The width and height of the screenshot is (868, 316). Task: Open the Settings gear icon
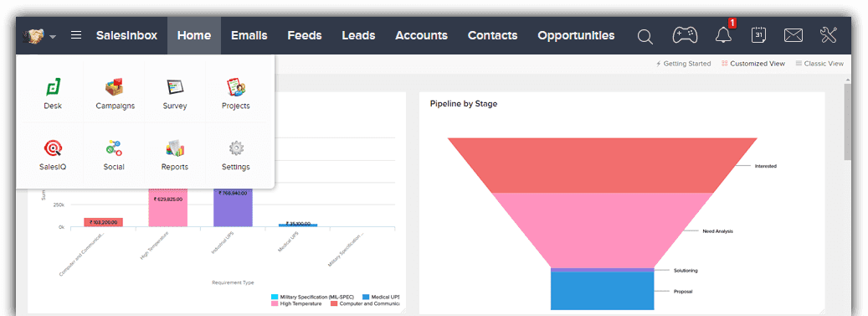(236, 148)
